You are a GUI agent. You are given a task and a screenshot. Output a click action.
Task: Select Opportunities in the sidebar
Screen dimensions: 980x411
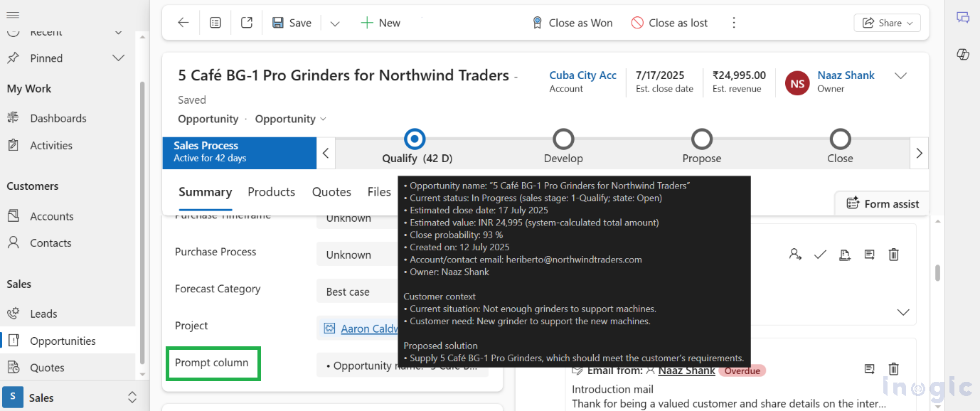(63, 341)
